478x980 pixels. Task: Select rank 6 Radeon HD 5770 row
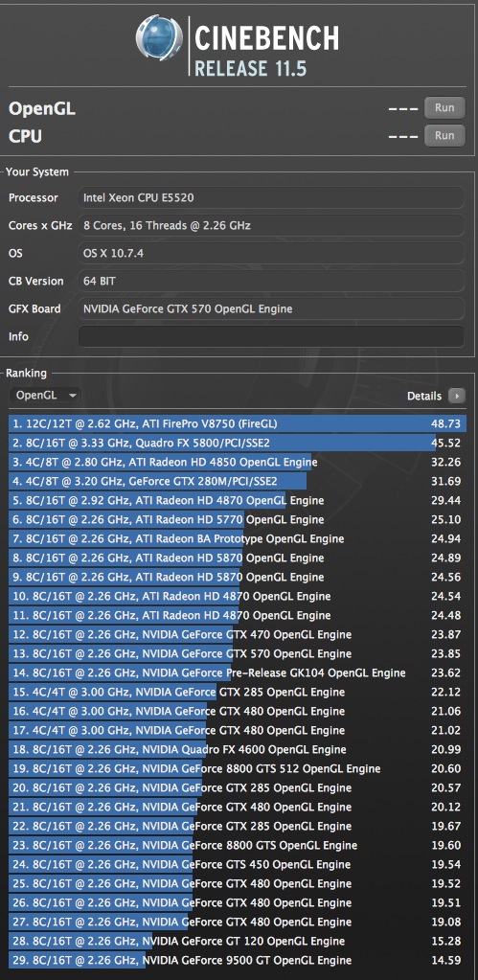tap(238, 519)
